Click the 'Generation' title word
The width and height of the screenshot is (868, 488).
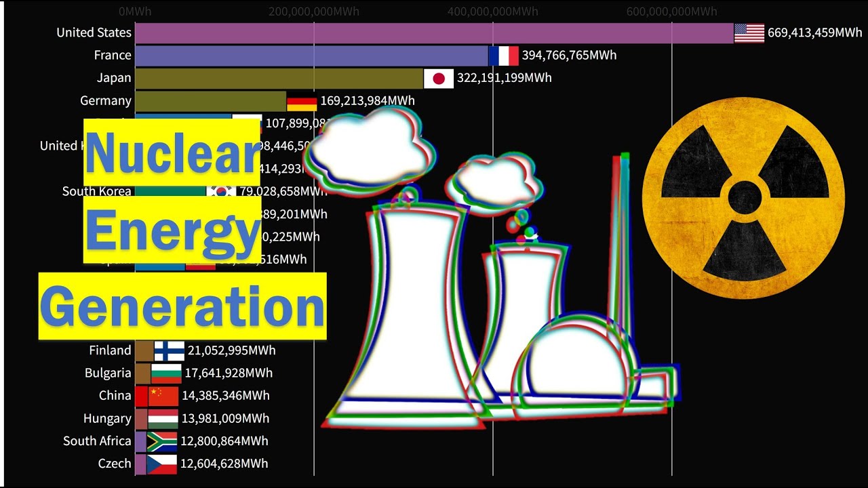point(182,306)
